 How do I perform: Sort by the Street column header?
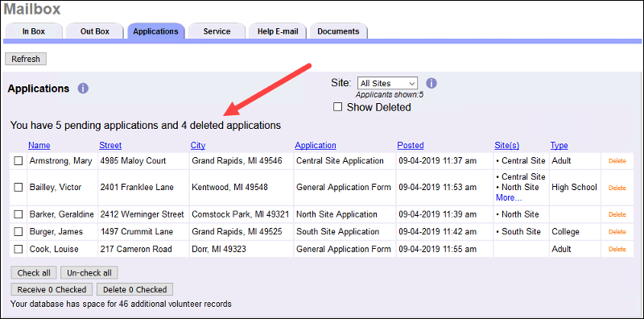point(110,145)
